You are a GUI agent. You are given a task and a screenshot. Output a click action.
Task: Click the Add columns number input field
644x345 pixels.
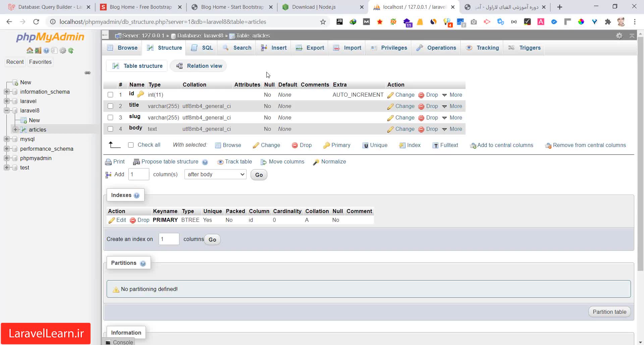click(x=139, y=175)
